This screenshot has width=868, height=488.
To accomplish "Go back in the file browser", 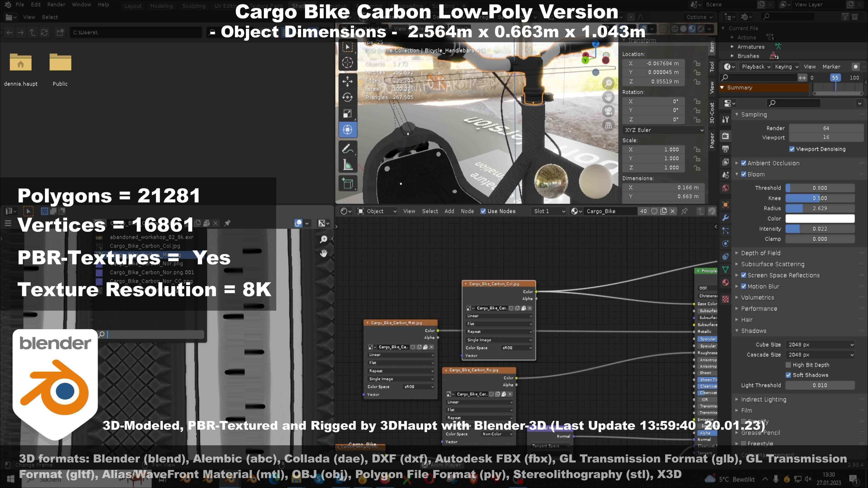I will pos(9,32).
